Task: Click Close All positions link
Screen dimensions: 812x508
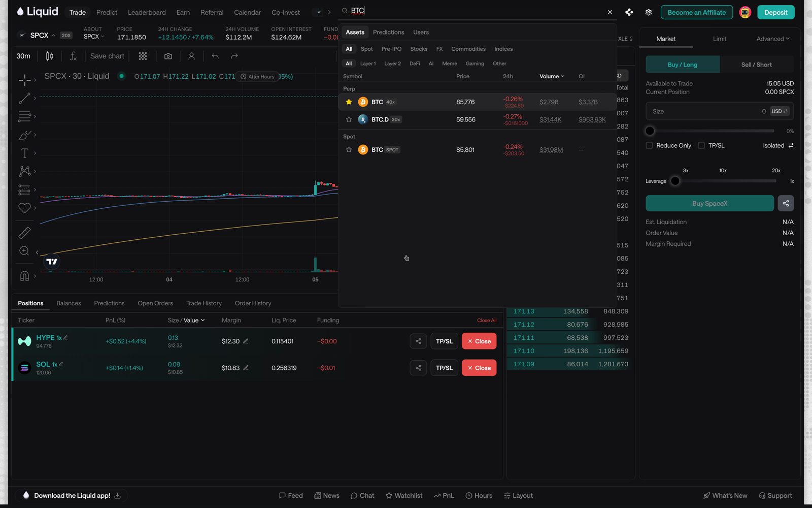Action: (487, 320)
